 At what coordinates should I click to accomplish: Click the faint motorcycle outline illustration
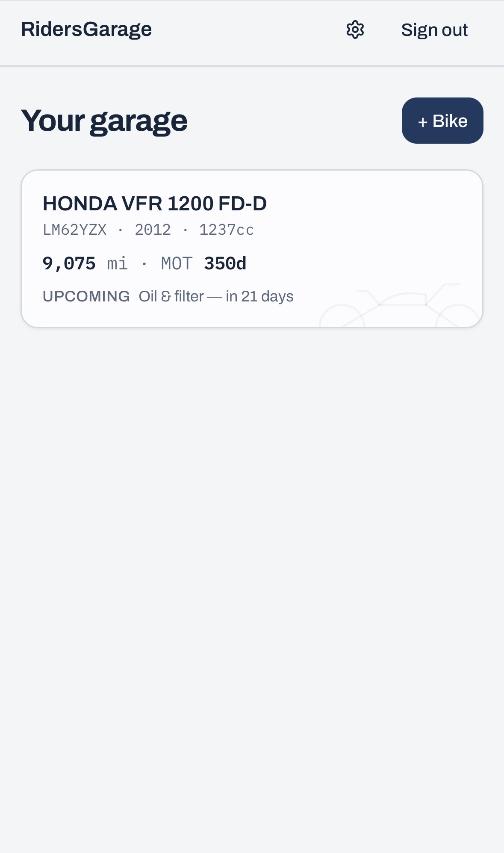click(401, 305)
